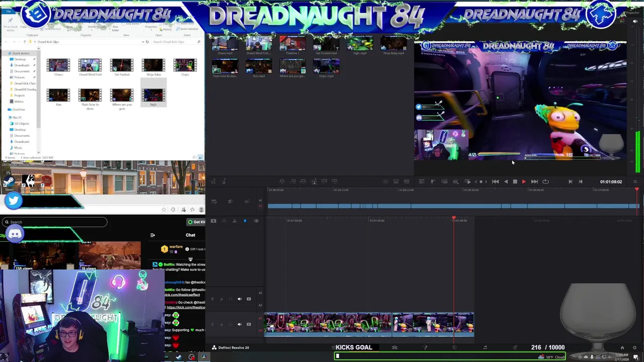The height and width of the screenshot is (362, 644).
Task: Select the Close Up edit icon
Action: coord(313,181)
